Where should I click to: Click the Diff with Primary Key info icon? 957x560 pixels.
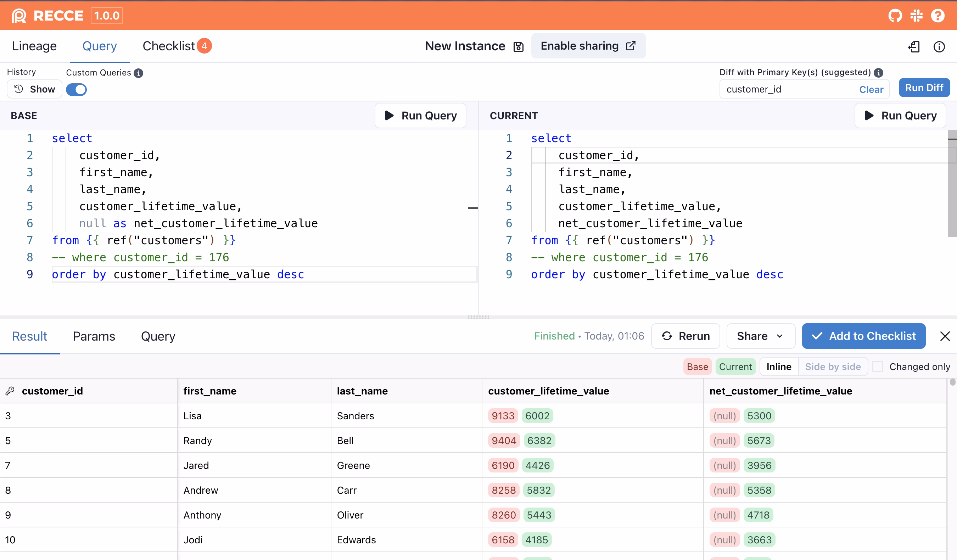(x=878, y=73)
